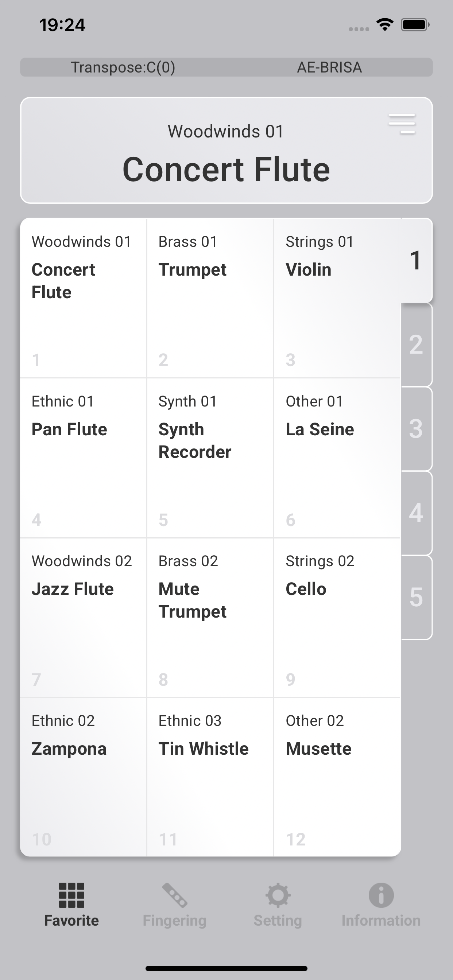Tap the Cello Strings 02 tile
The height and width of the screenshot is (980, 453).
point(337,618)
